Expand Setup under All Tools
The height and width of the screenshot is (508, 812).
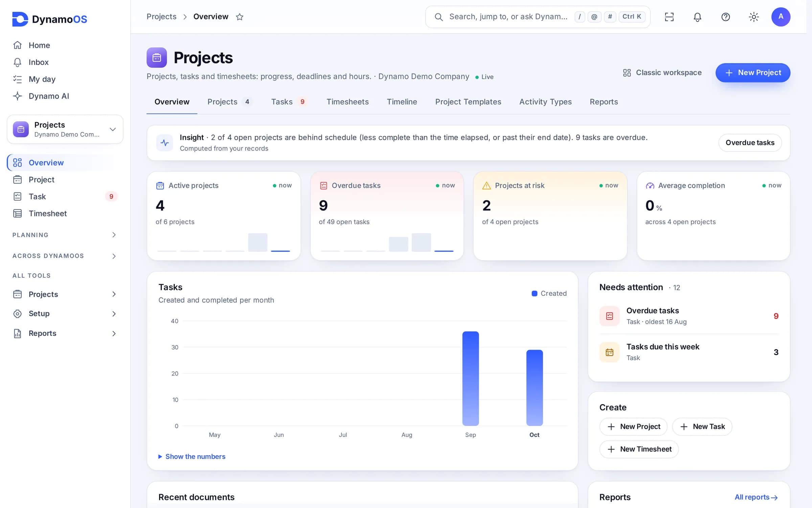click(x=65, y=314)
